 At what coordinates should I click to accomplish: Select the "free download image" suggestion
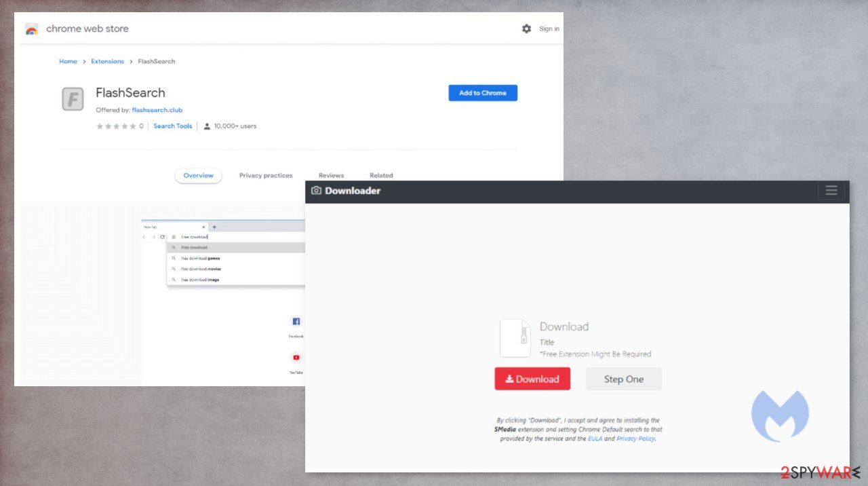pos(236,280)
